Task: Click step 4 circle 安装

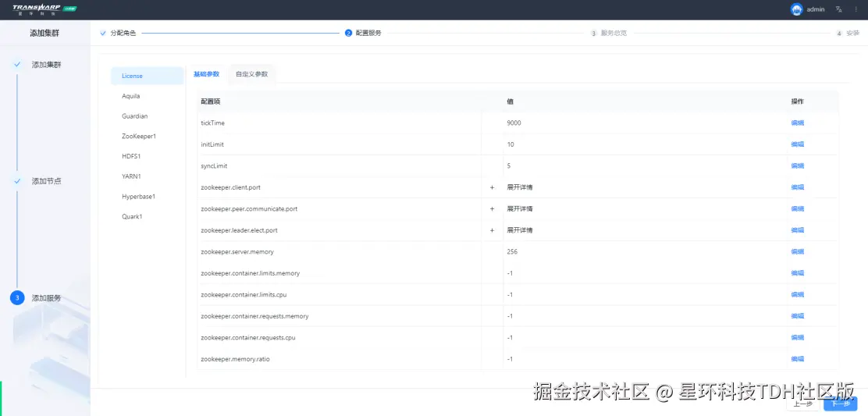Action: click(839, 34)
